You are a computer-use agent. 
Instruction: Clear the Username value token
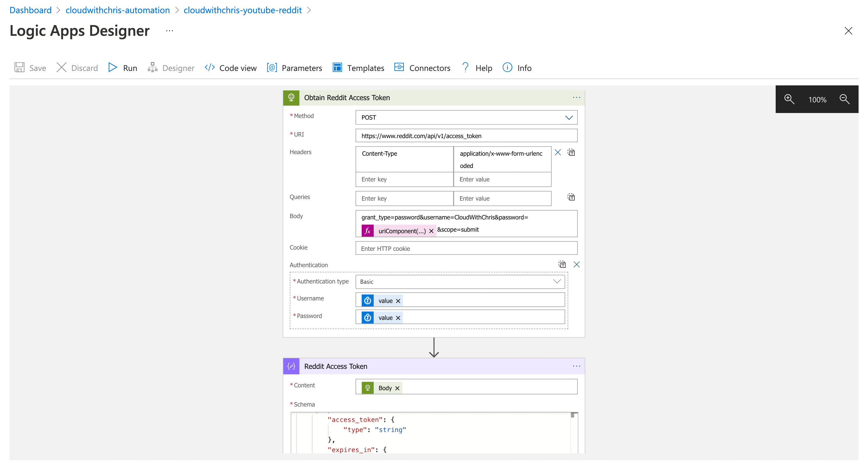[x=398, y=300]
